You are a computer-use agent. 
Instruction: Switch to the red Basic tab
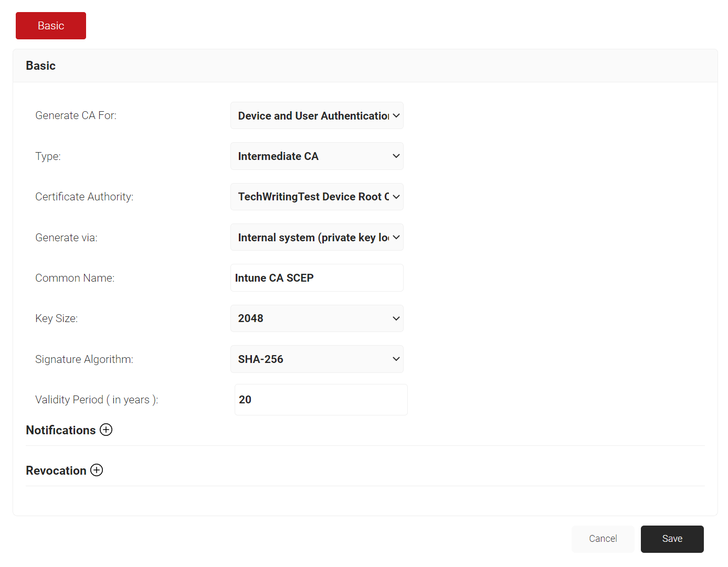(x=51, y=26)
